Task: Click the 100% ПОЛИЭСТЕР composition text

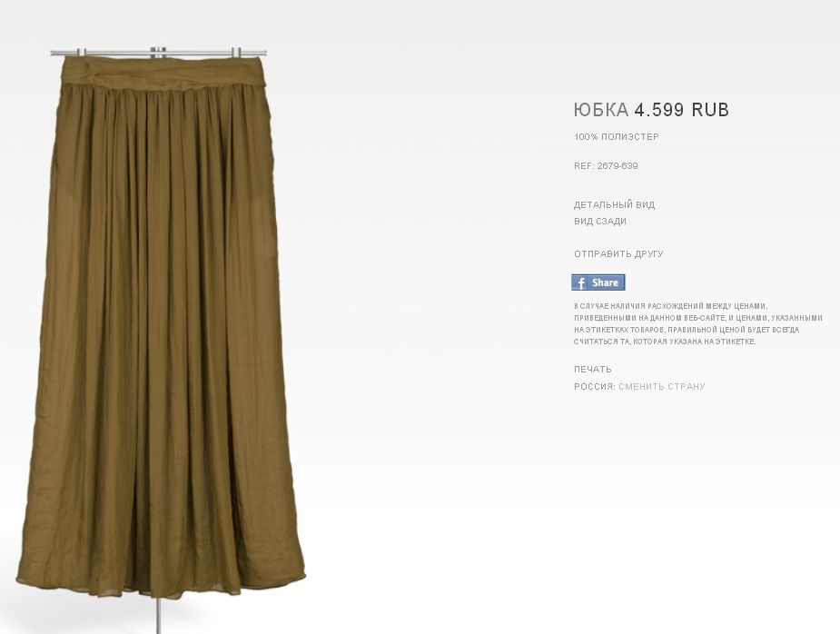Action: tap(616, 136)
